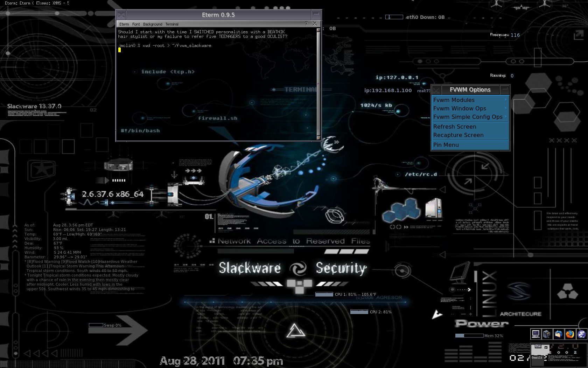The image size is (588, 368).
Task: Click the Eterm 0.9.5 title bar
Action: pyautogui.click(x=218, y=15)
